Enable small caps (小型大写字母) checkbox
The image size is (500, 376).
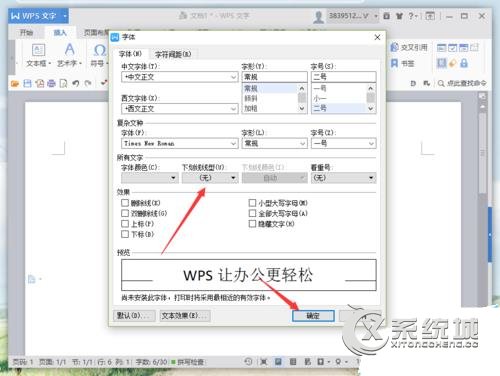tap(252, 203)
